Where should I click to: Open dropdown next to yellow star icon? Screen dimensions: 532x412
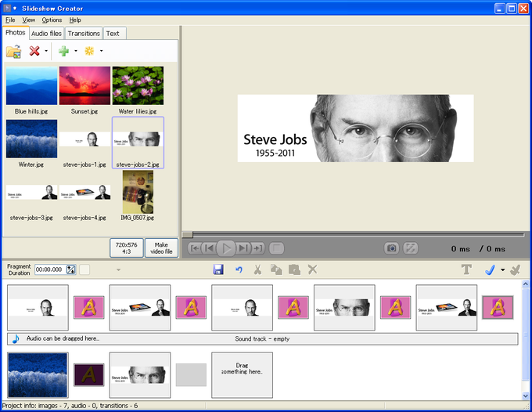101,51
